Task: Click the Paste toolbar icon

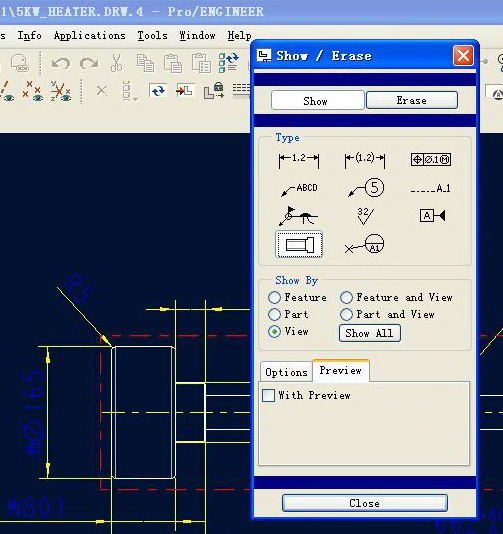Action: 173,63
